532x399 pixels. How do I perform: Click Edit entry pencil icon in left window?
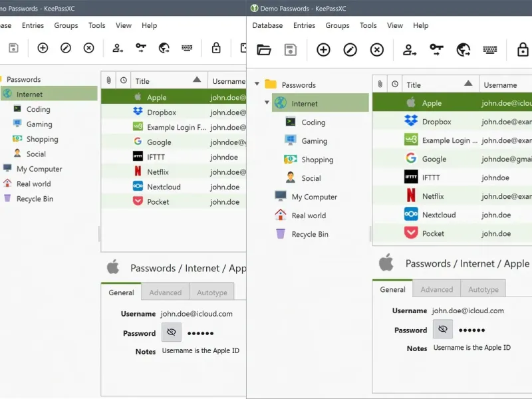coord(65,48)
